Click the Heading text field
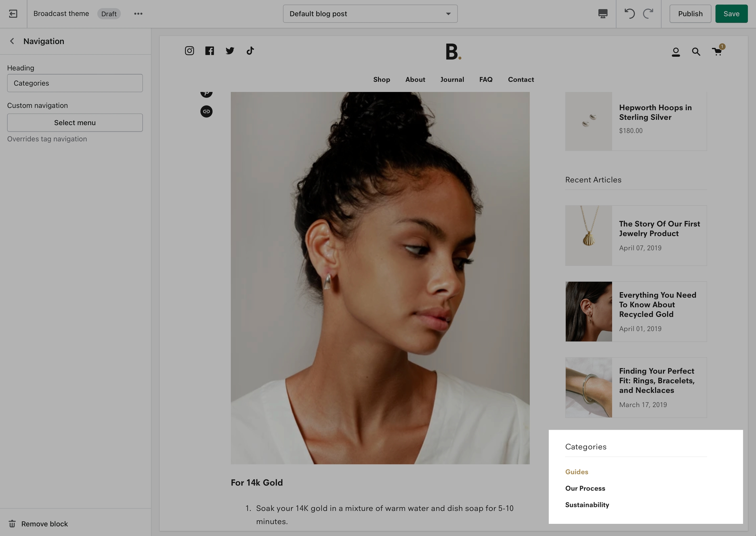This screenshot has width=756, height=536. [x=75, y=83]
